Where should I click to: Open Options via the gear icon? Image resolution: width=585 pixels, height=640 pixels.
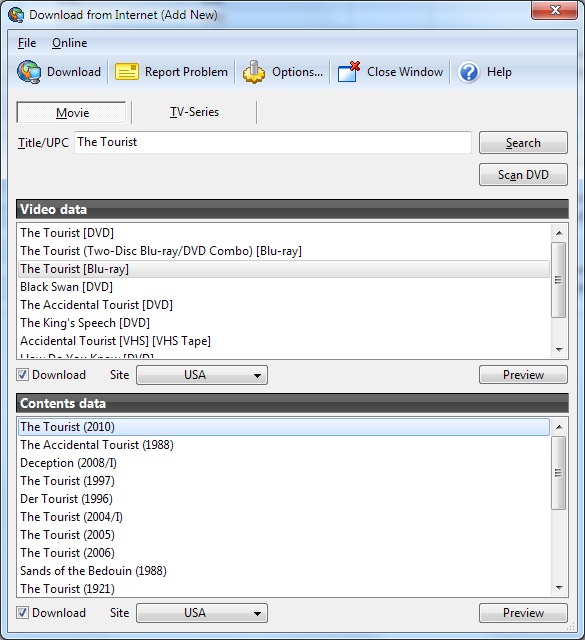(254, 72)
